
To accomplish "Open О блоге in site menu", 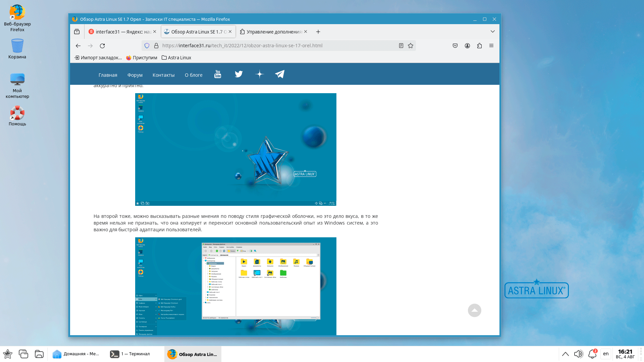I will tap(194, 75).
